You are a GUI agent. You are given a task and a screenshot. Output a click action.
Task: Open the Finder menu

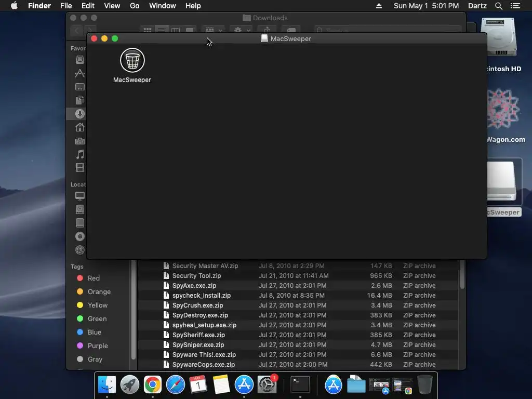39,6
